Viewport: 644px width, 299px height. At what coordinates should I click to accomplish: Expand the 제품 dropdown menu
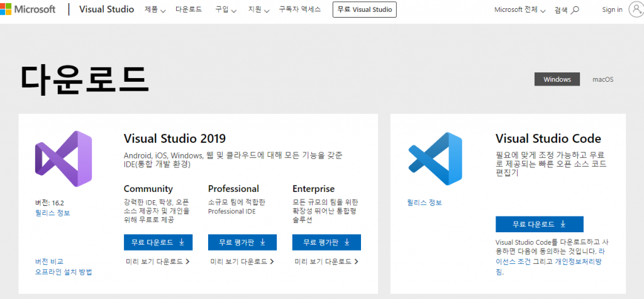[x=155, y=10]
